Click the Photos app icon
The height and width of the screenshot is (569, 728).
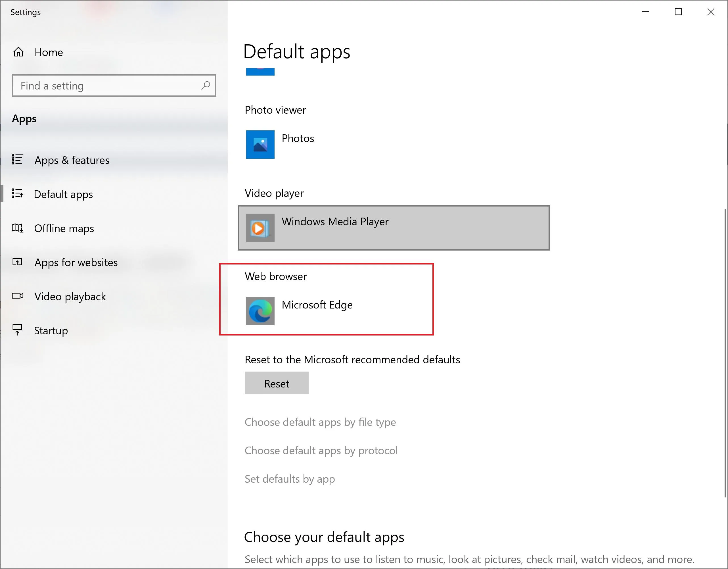click(x=260, y=144)
